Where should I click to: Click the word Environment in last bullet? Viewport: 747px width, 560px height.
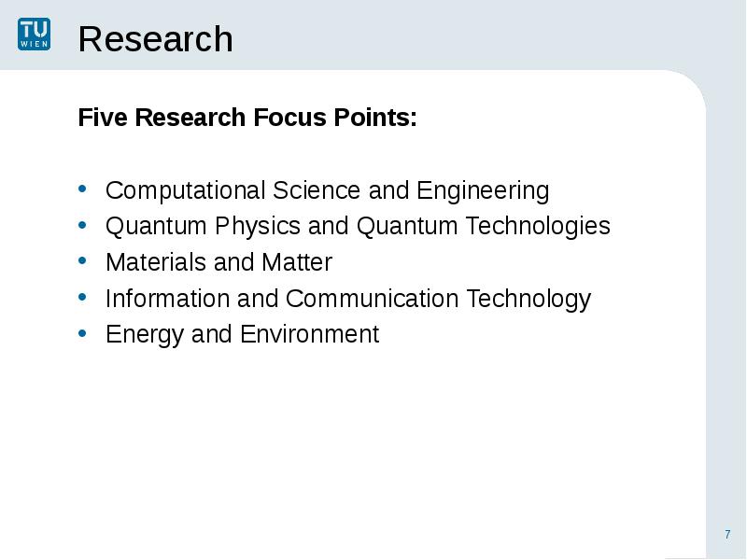[x=310, y=334]
